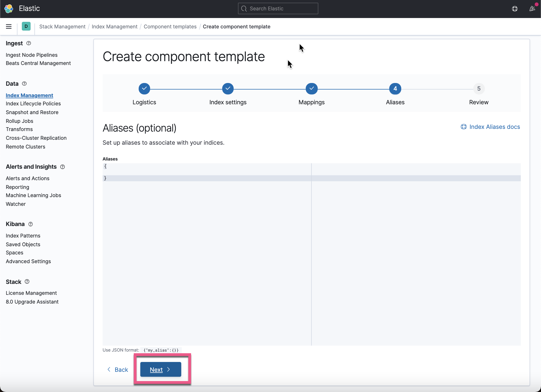Click inside the Search Elastic field
Screen dimensions: 541x392
click(x=278, y=8)
